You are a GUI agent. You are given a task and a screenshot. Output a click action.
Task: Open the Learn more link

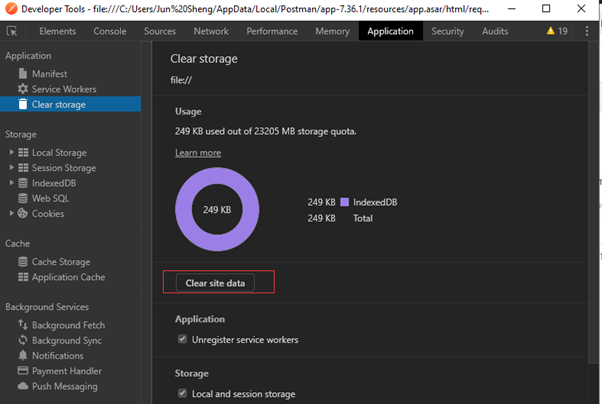click(198, 152)
